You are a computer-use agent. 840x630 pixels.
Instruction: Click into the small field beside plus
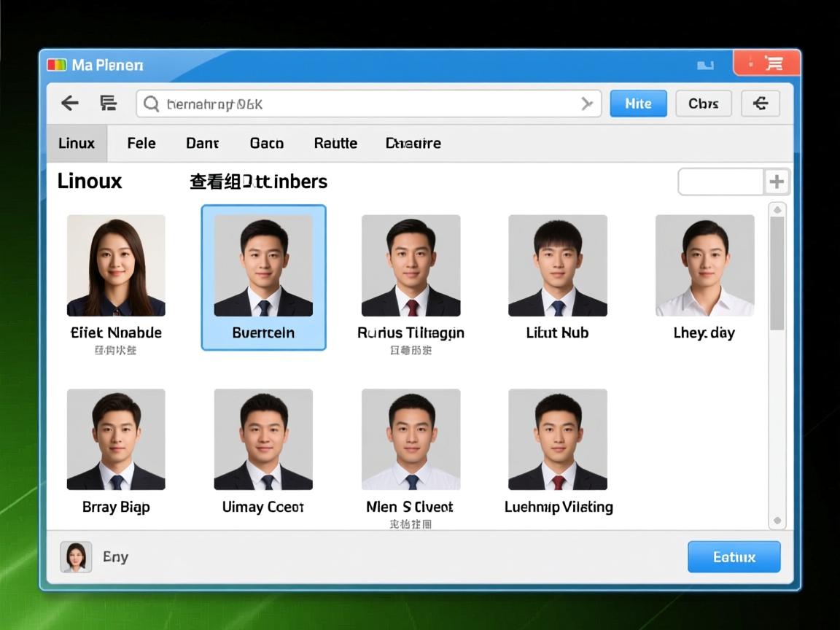pos(720,182)
